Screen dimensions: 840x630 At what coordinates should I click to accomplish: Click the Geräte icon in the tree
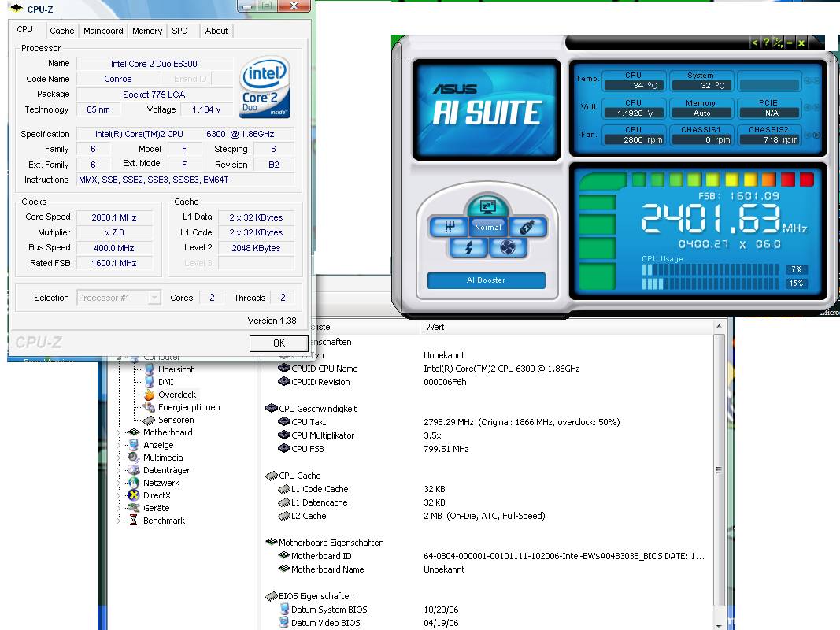(134, 508)
